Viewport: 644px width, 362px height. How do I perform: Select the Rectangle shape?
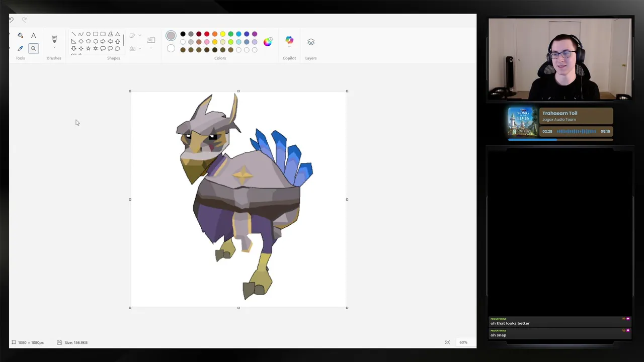point(96,34)
